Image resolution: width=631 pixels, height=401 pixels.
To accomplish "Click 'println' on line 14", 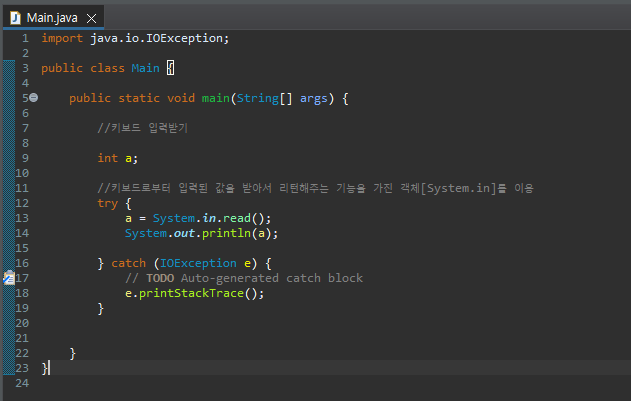I will point(226,233).
